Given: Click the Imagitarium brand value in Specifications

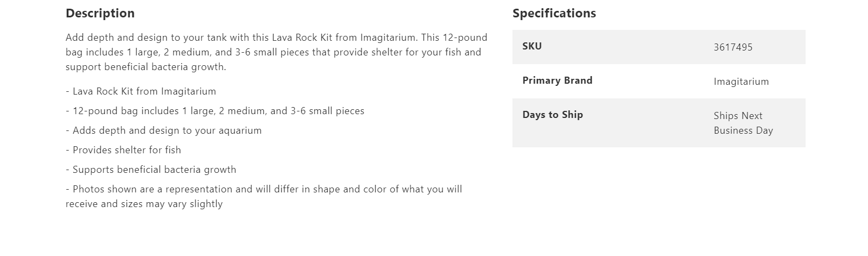Looking at the screenshot, I should tap(741, 82).
